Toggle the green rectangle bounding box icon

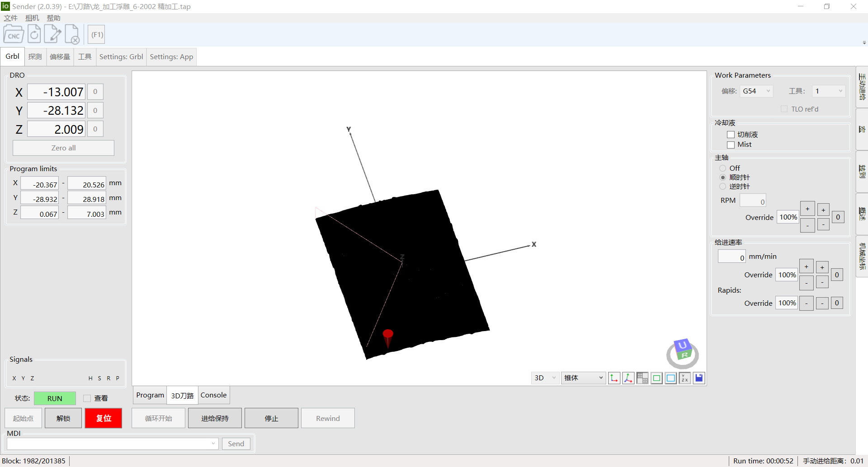656,378
